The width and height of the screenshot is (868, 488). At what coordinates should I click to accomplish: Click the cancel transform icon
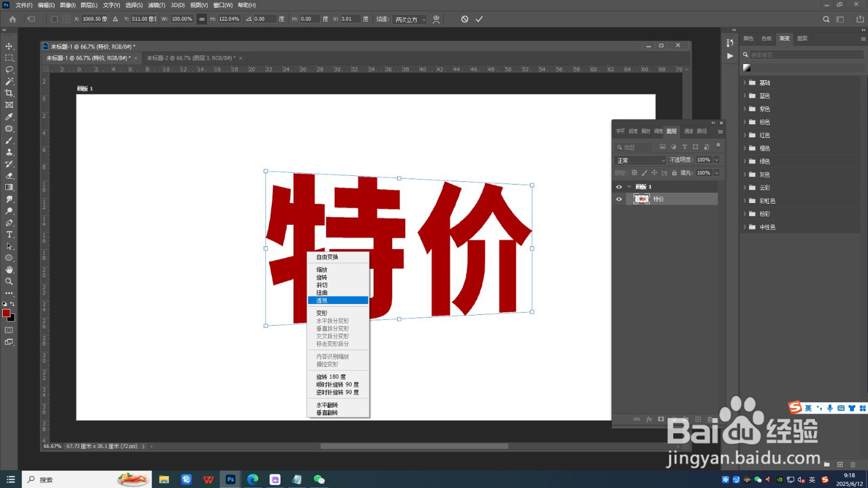click(464, 19)
